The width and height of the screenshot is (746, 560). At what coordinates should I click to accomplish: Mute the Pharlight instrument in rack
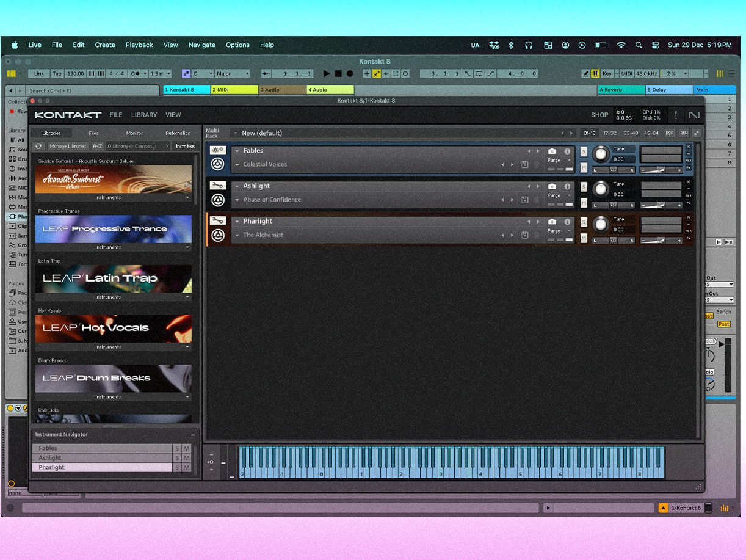point(584,238)
